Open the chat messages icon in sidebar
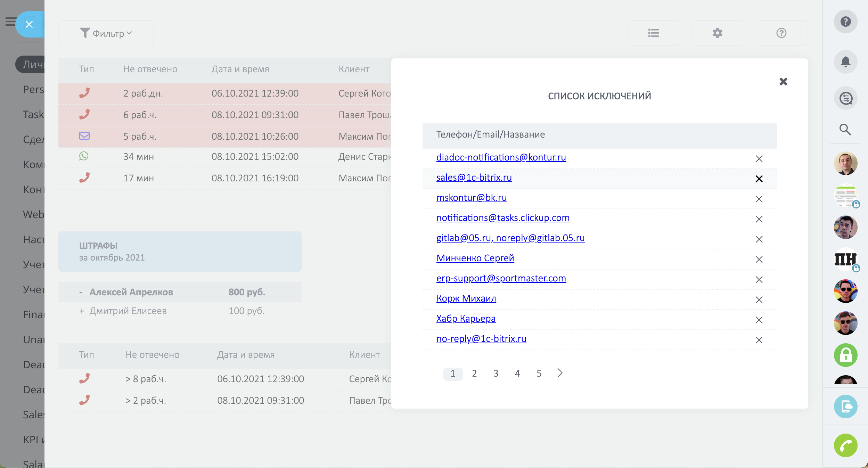This screenshot has height=468, width=868. [x=845, y=98]
